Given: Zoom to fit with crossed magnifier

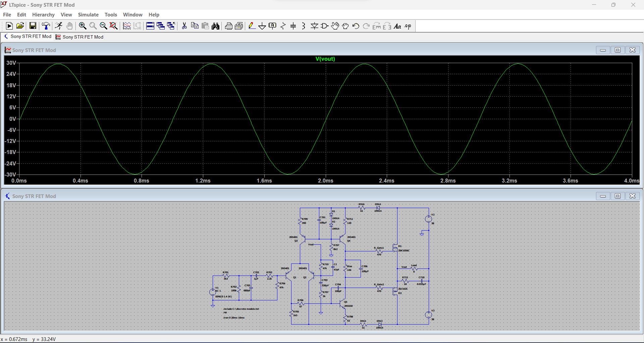Looking at the screenshot, I should click(x=114, y=26).
